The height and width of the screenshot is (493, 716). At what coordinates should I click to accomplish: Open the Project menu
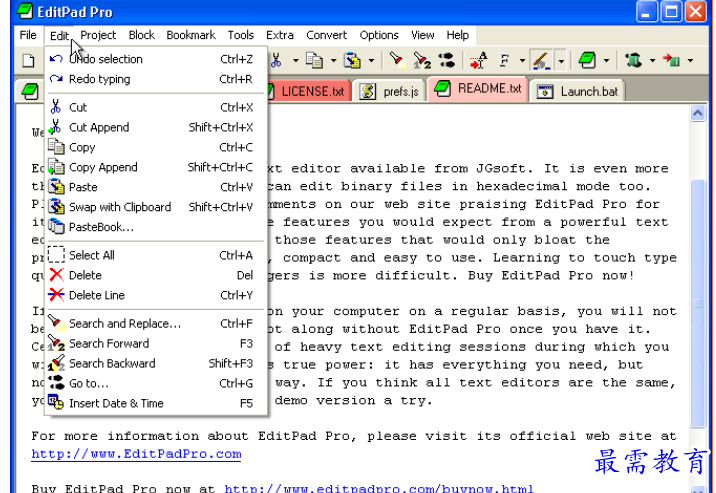[x=98, y=35]
